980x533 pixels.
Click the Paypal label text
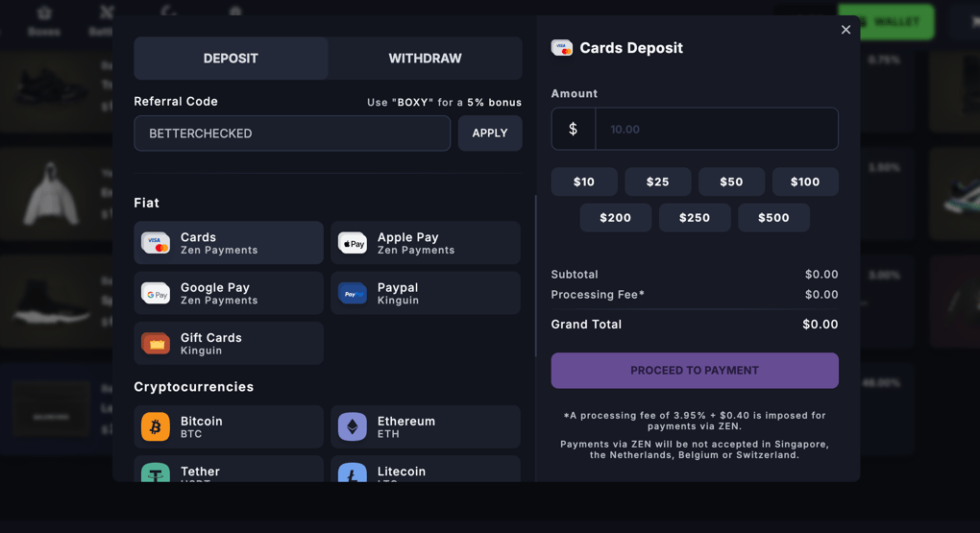pos(398,287)
